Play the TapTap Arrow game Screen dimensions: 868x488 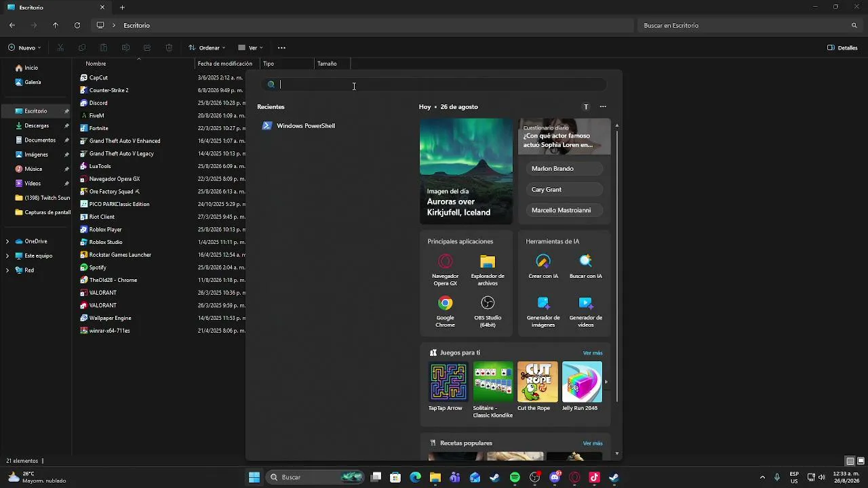(x=448, y=386)
